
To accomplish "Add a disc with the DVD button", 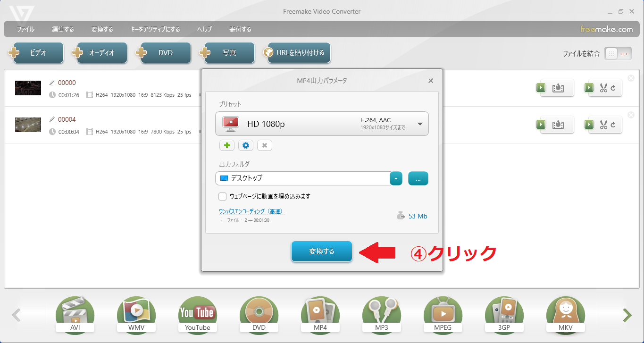I will (x=163, y=53).
